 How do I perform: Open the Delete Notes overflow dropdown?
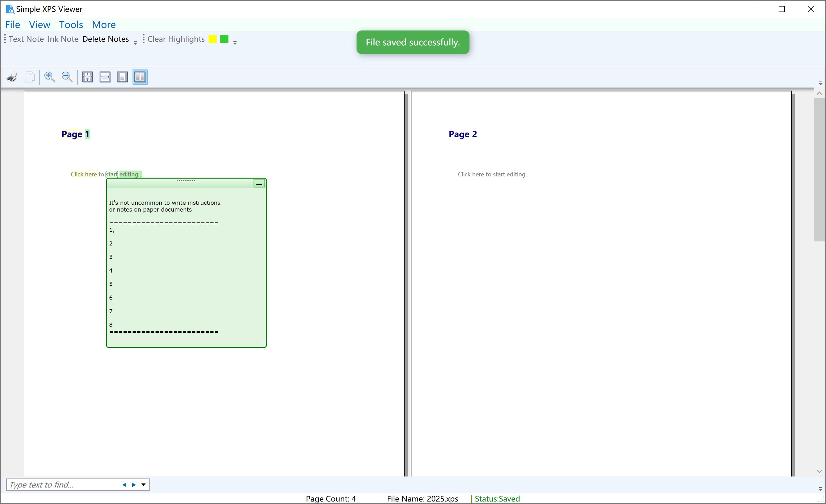(x=135, y=42)
